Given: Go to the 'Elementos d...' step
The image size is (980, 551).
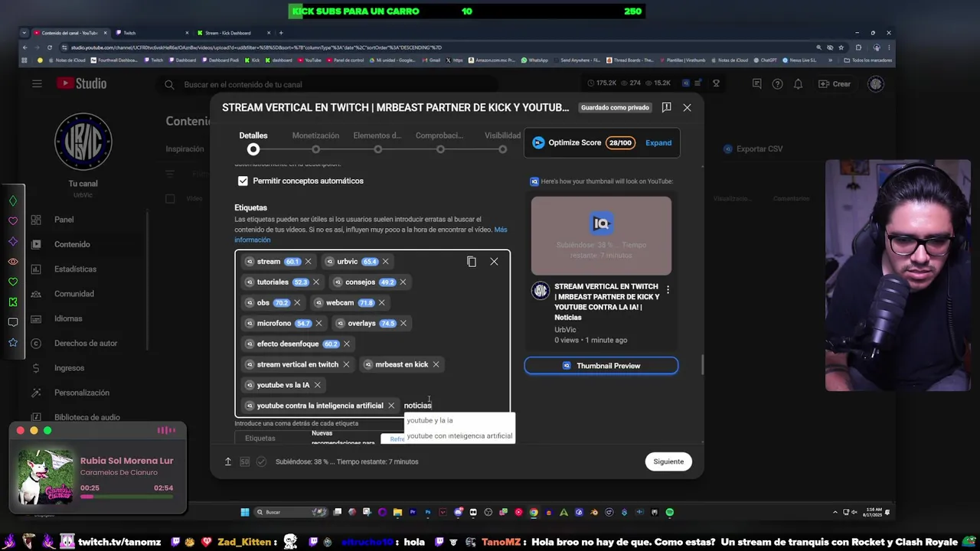Looking at the screenshot, I should 377,142.
